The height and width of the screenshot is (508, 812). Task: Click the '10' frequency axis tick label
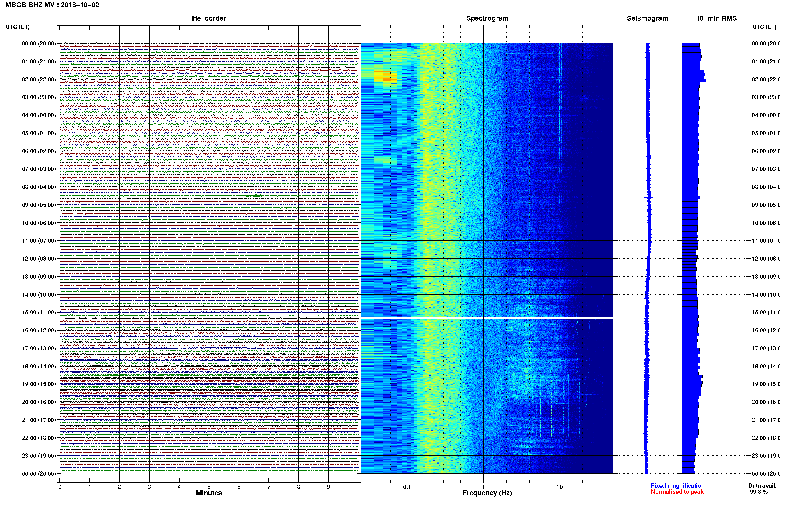pyautogui.click(x=560, y=487)
